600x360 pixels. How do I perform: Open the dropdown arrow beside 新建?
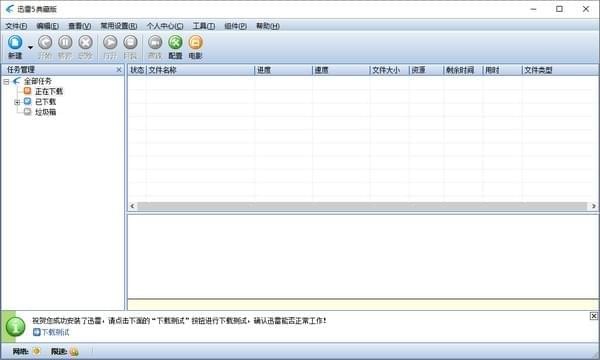[x=30, y=47]
